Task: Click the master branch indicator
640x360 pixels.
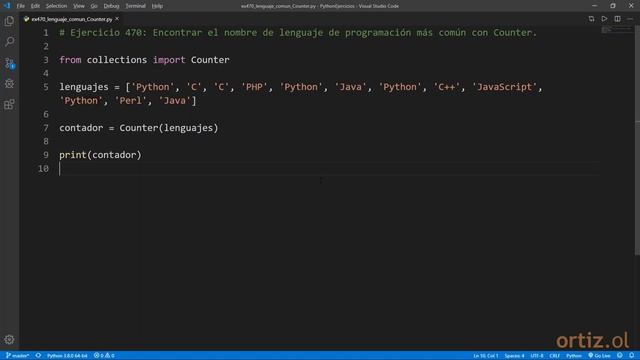Action: (18, 356)
